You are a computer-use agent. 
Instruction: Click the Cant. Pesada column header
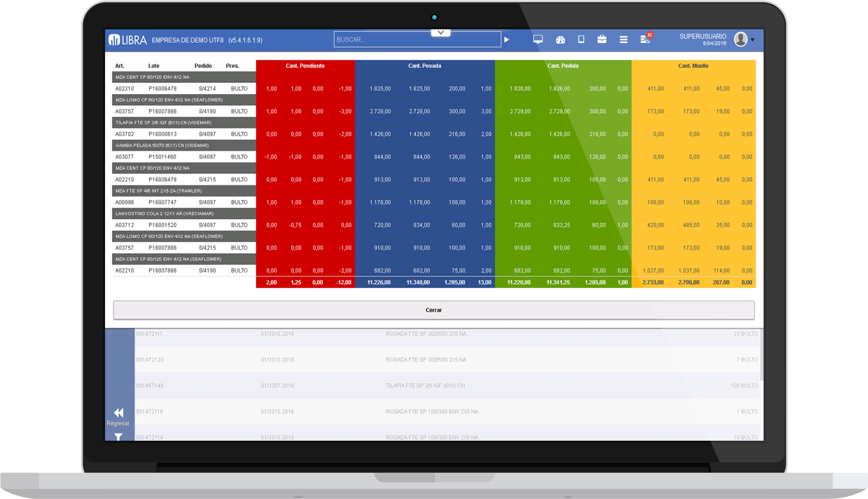click(425, 66)
